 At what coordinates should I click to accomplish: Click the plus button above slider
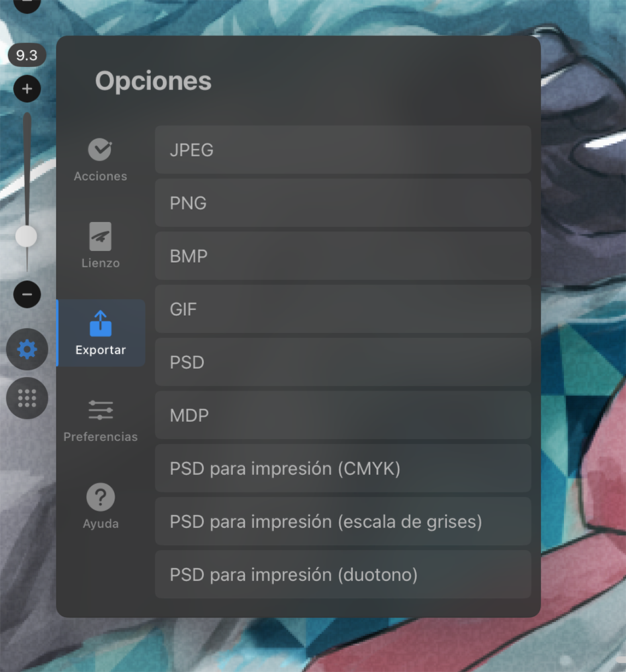pyautogui.click(x=27, y=89)
